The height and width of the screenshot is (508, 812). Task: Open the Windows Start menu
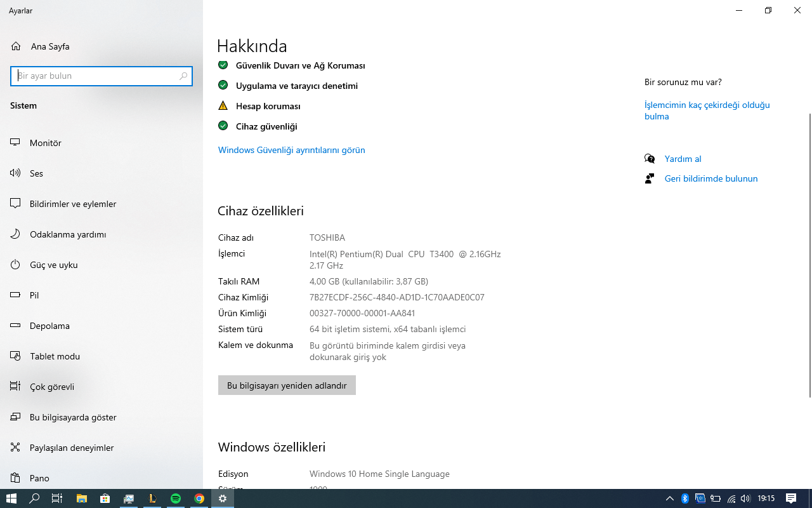point(11,498)
